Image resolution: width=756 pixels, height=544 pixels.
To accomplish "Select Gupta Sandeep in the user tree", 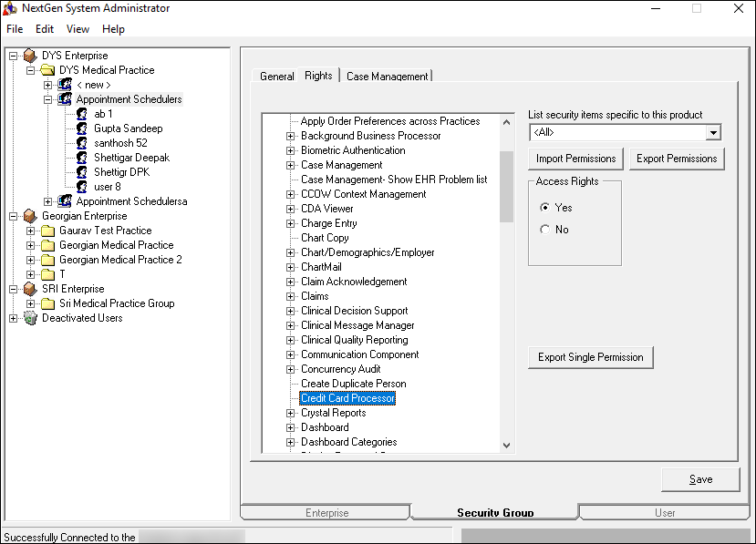I will pos(129,128).
